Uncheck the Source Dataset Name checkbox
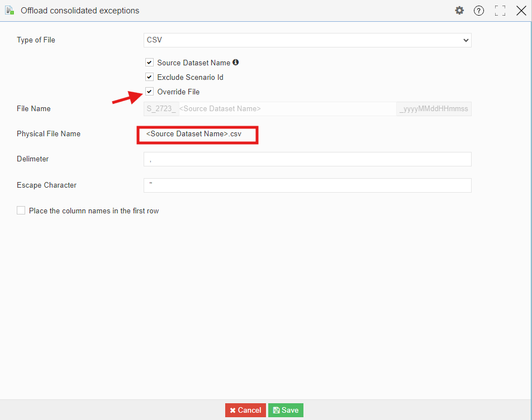Viewport: 532px width, 420px height. (x=149, y=63)
